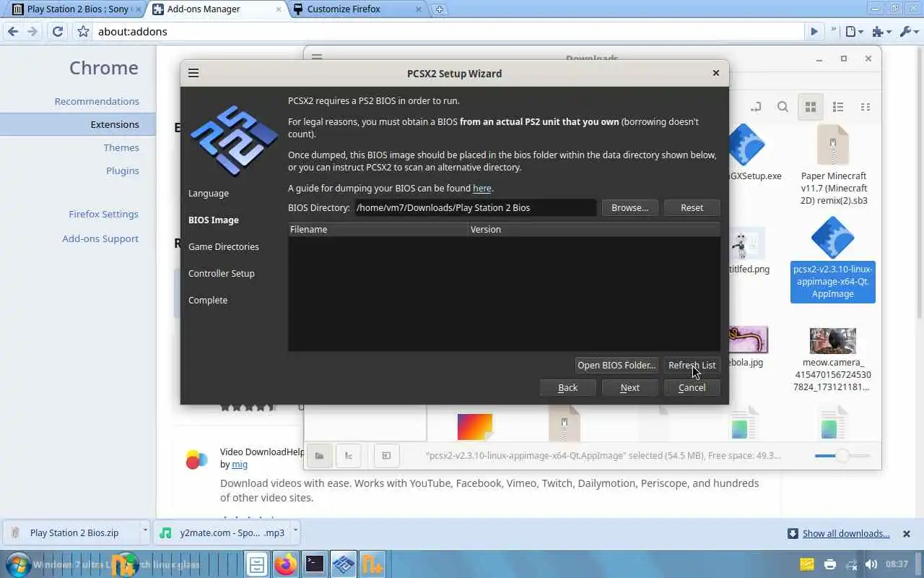The width and height of the screenshot is (924, 578).
Task: Select the meow.camera image file
Action: 834,360
